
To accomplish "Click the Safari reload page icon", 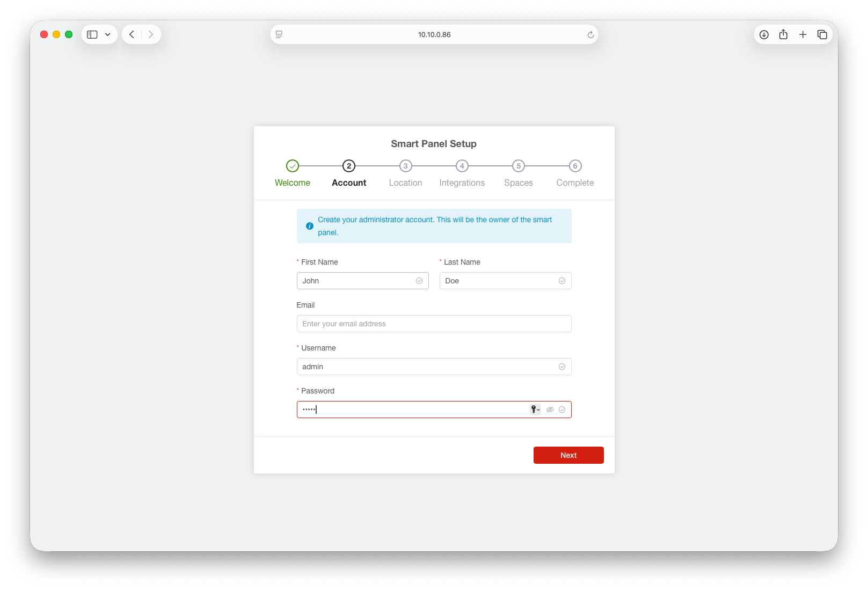I will [x=590, y=34].
